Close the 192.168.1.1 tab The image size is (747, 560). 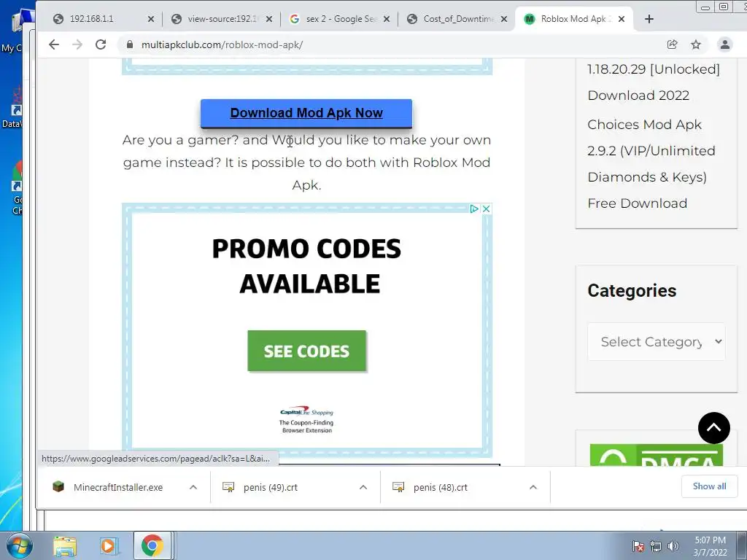click(x=150, y=19)
